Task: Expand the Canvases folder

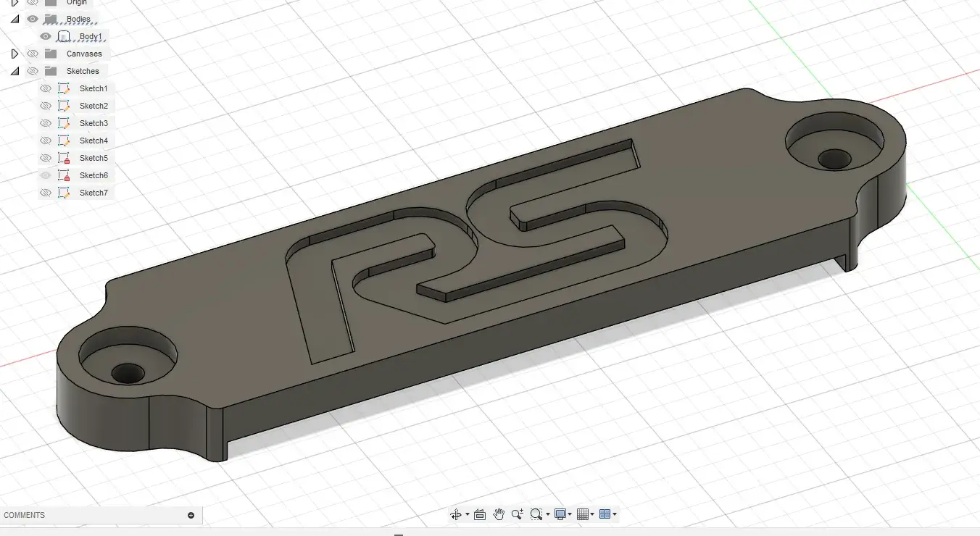Action: click(14, 54)
